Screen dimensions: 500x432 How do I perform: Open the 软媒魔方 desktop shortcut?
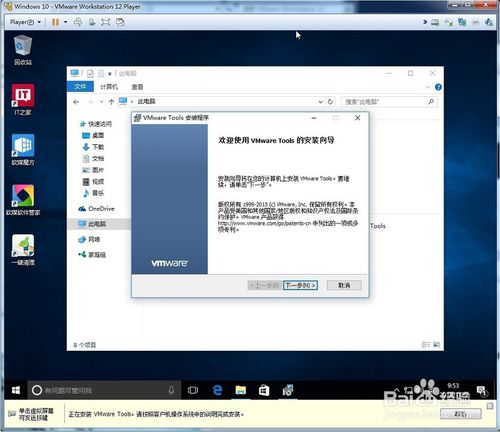pyautogui.click(x=23, y=150)
